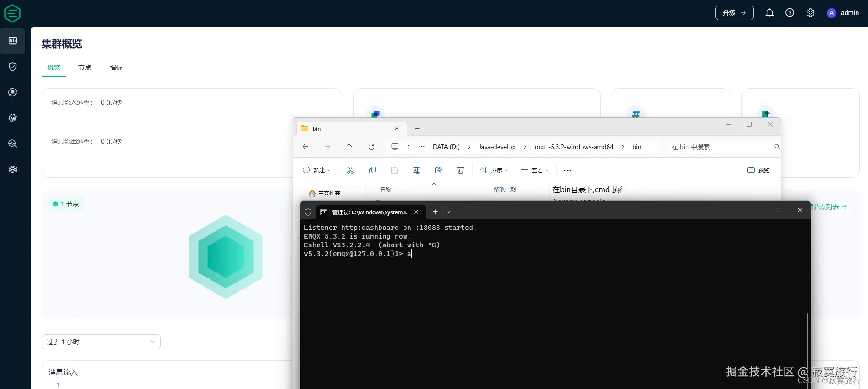Close the terminal tab
This screenshot has height=389, width=868.
click(416, 212)
